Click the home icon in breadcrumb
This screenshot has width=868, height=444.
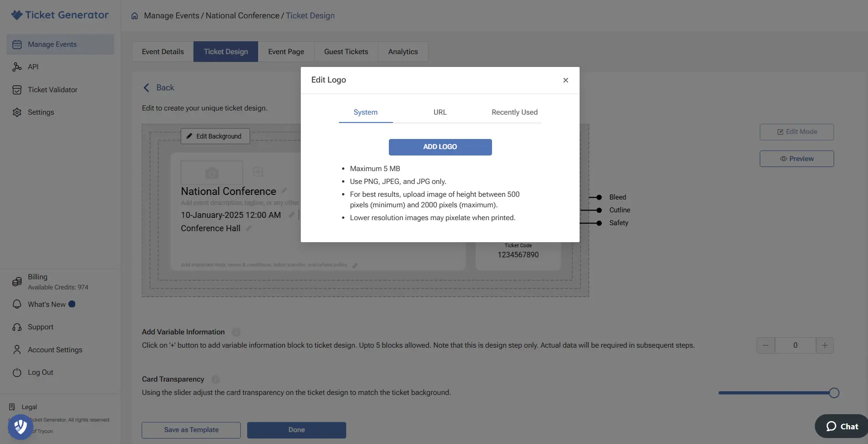pyautogui.click(x=134, y=16)
